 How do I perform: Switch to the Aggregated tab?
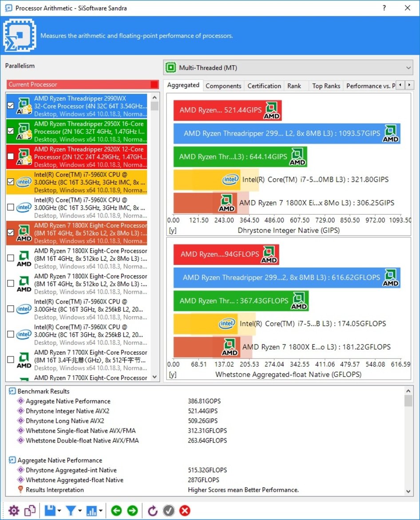click(183, 85)
